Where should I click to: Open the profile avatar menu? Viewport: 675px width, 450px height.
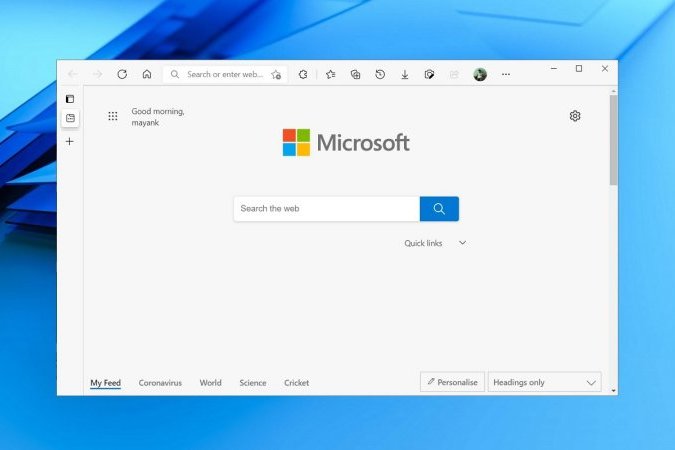[x=480, y=74]
